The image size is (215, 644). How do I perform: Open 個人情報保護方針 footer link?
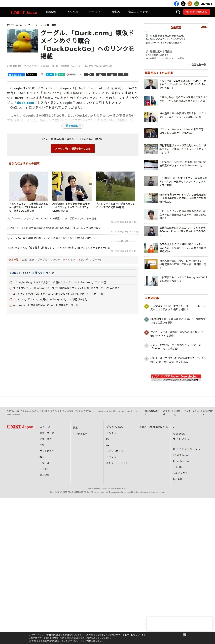[x=152, y=412]
